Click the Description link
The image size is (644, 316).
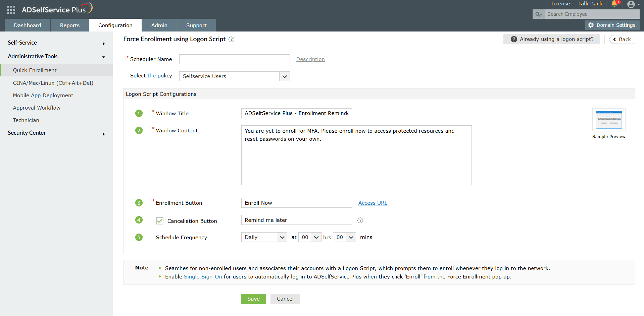(x=310, y=59)
